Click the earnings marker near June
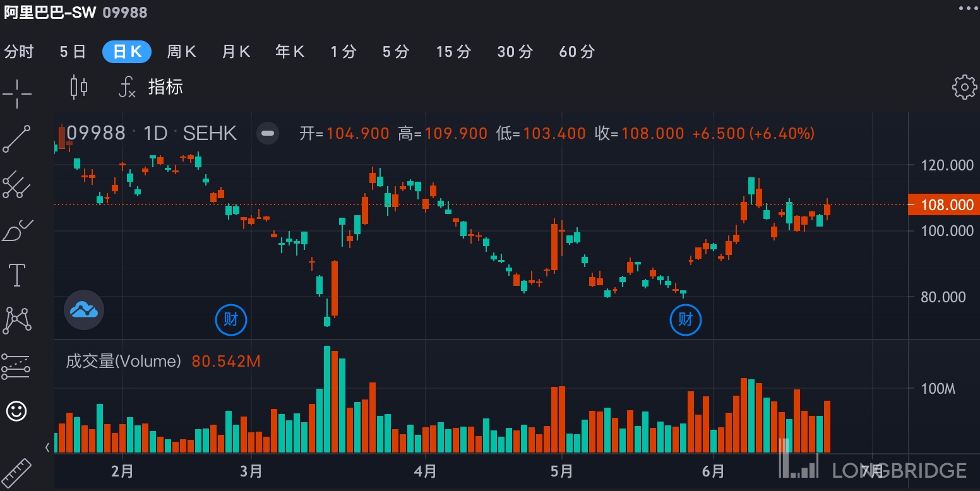The width and height of the screenshot is (980, 491). pyautogui.click(x=686, y=319)
